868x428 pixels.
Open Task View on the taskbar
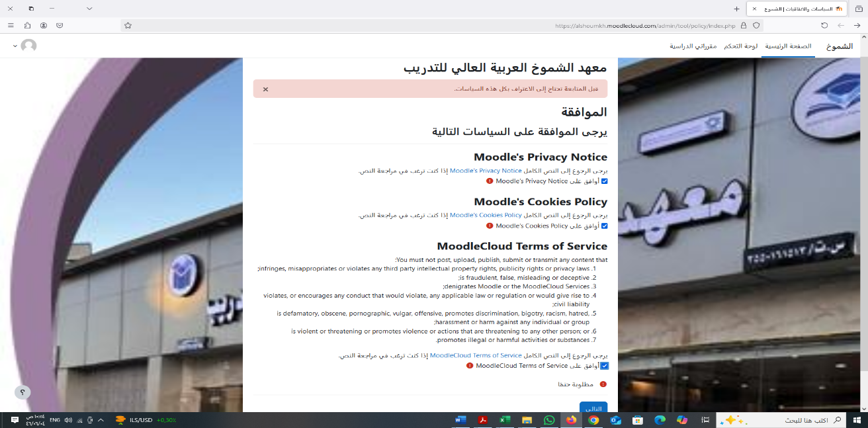coord(705,420)
